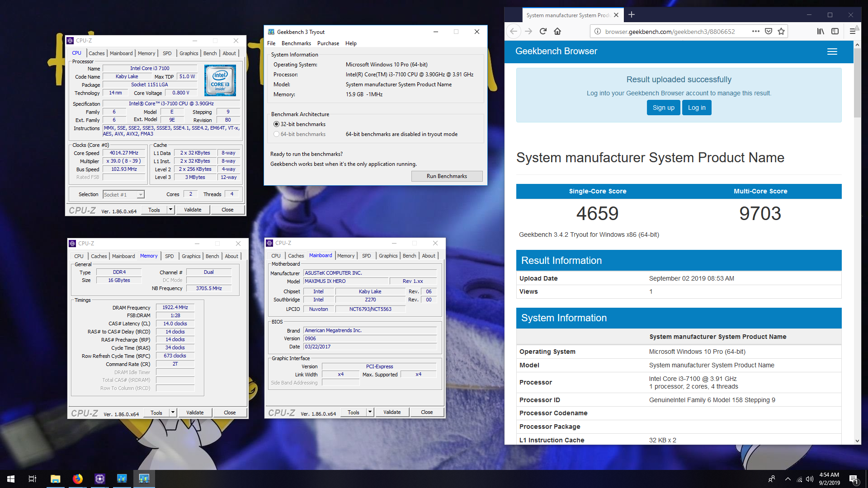Select 64-bit benchmarks radio button

click(276, 134)
